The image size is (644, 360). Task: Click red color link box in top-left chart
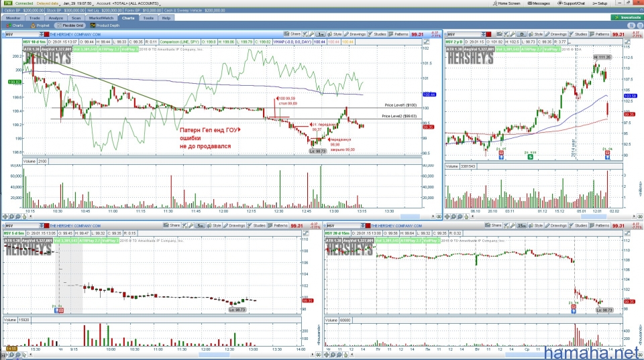click(47, 34)
